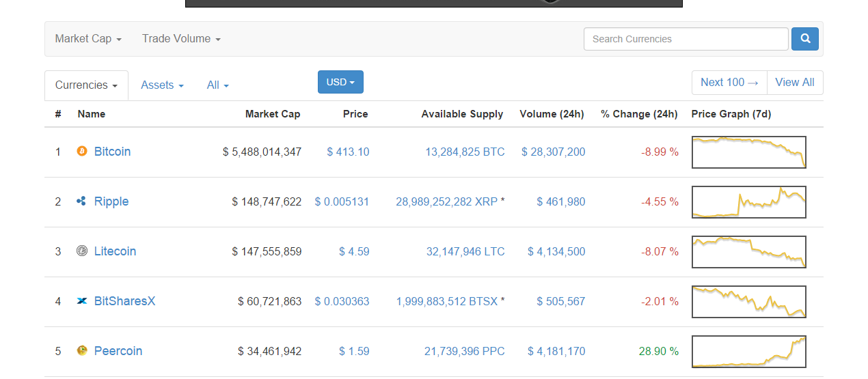Open Ripple 7d price graph
868x379 pixels.
[x=749, y=202]
